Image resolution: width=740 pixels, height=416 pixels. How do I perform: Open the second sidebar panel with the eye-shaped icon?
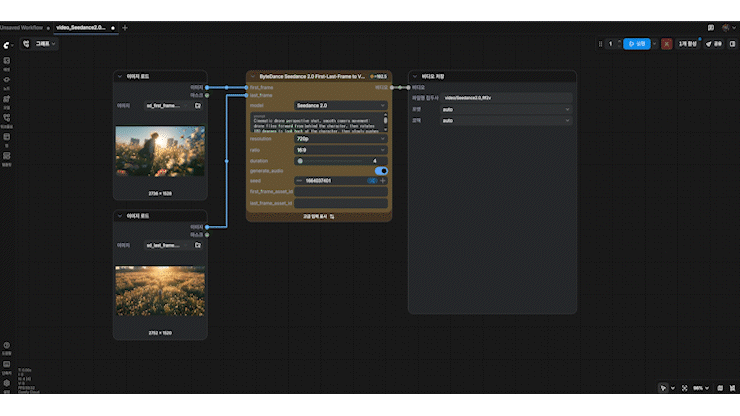[x=7, y=80]
